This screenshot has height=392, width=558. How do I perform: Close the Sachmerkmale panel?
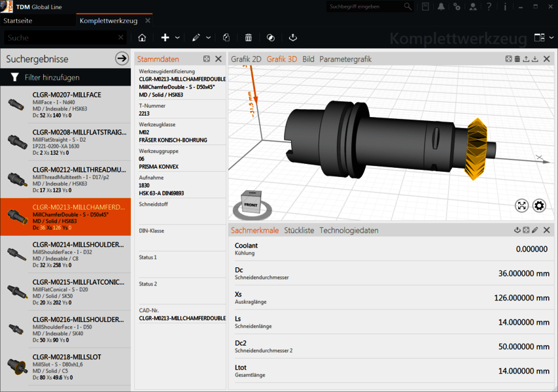tap(547, 230)
